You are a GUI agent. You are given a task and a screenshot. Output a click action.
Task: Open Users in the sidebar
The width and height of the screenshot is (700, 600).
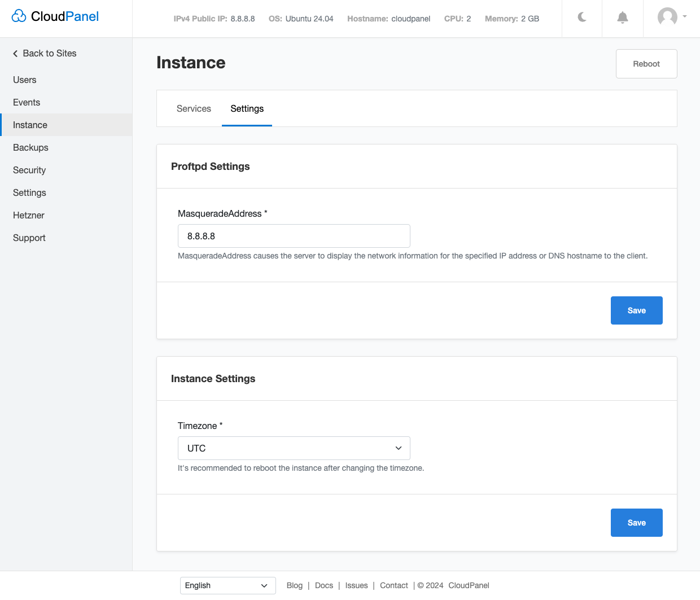click(25, 80)
